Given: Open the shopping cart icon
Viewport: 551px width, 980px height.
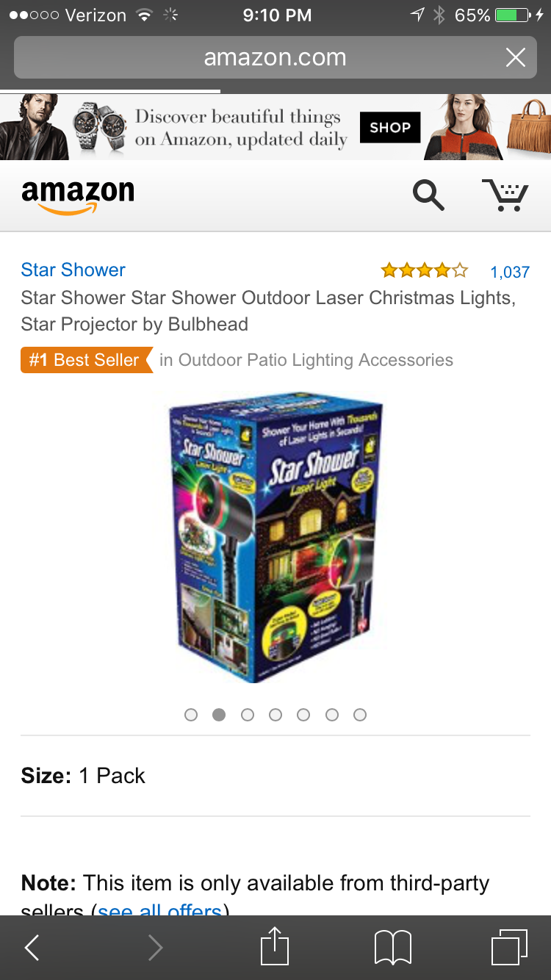Looking at the screenshot, I should click(505, 195).
